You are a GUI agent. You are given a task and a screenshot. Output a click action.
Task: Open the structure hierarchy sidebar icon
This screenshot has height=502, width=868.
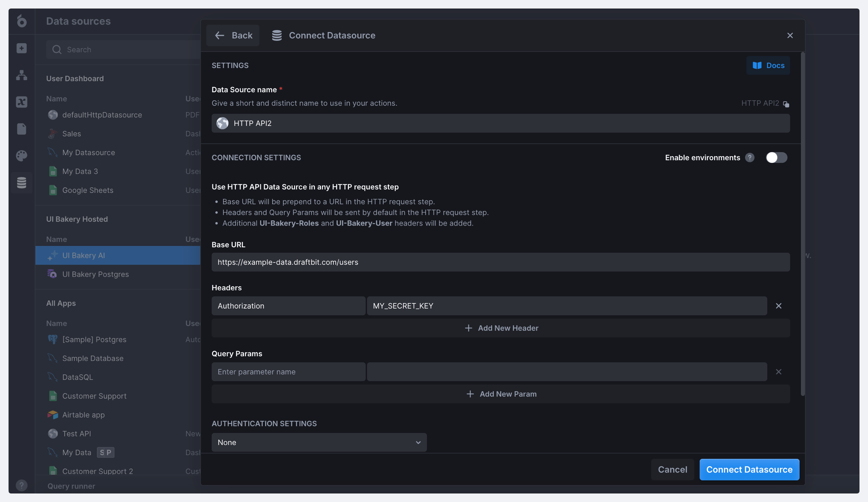[x=22, y=75]
